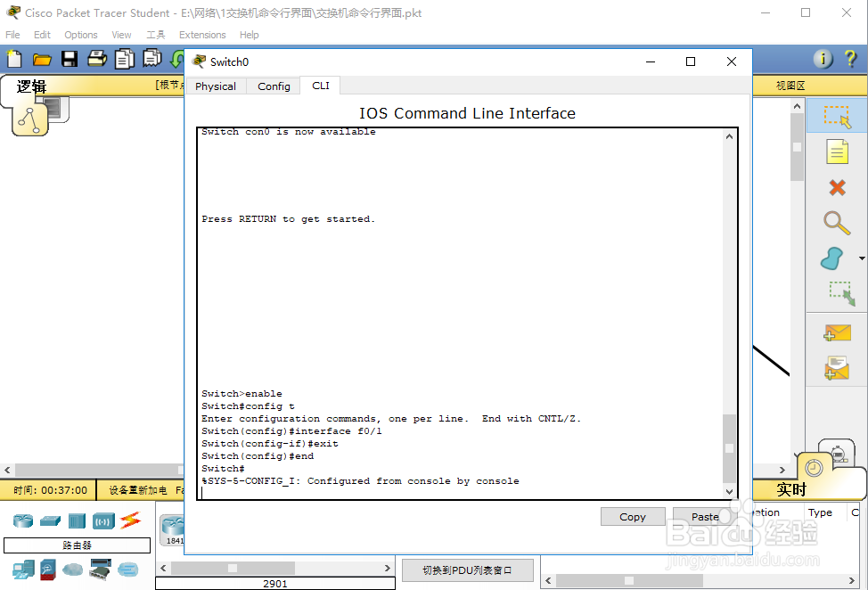Click the 时间: 00:37:00 time display
Image resolution: width=868 pixels, height=590 pixels.
[51, 490]
